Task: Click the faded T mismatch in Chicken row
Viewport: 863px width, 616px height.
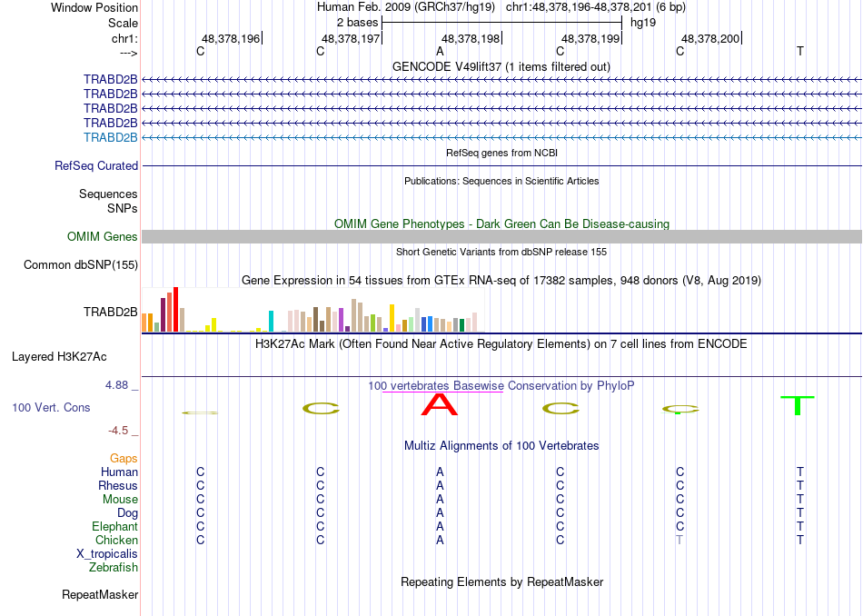Action: coord(679,540)
